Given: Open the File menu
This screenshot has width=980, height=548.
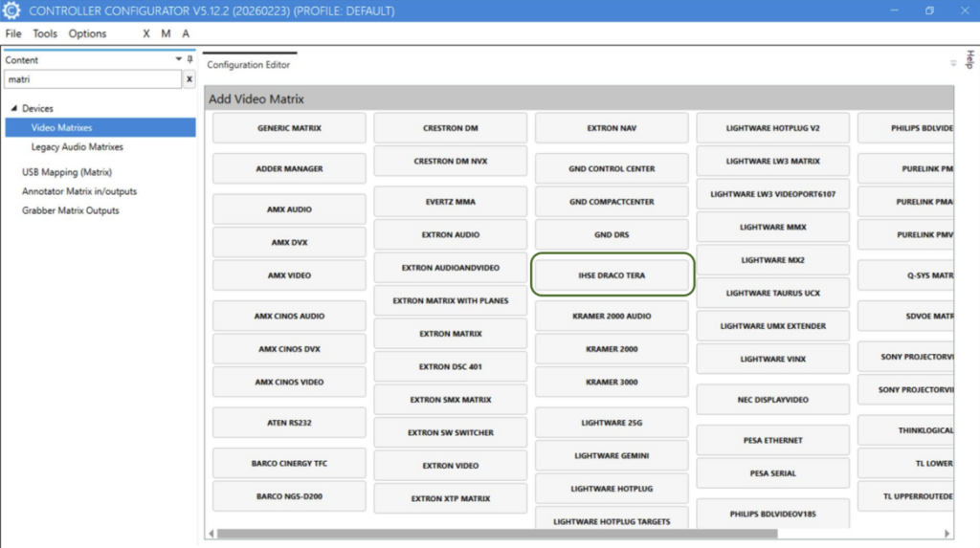Looking at the screenshot, I should click(x=13, y=33).
